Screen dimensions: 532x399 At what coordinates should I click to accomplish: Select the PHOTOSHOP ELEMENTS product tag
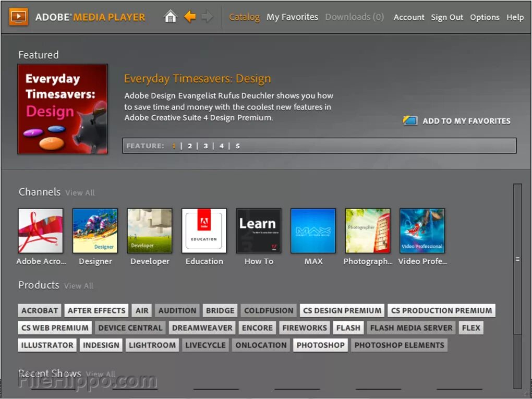[400, 345]
